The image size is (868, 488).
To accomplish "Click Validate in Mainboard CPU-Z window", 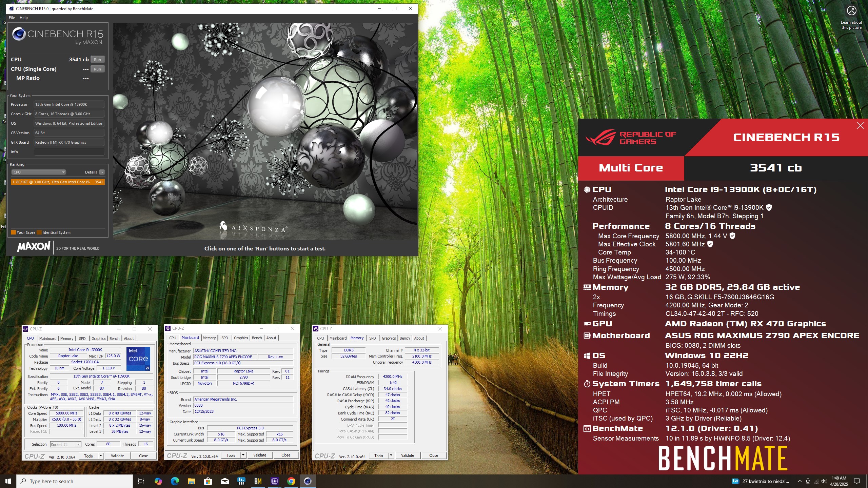I will coord(260,455).
